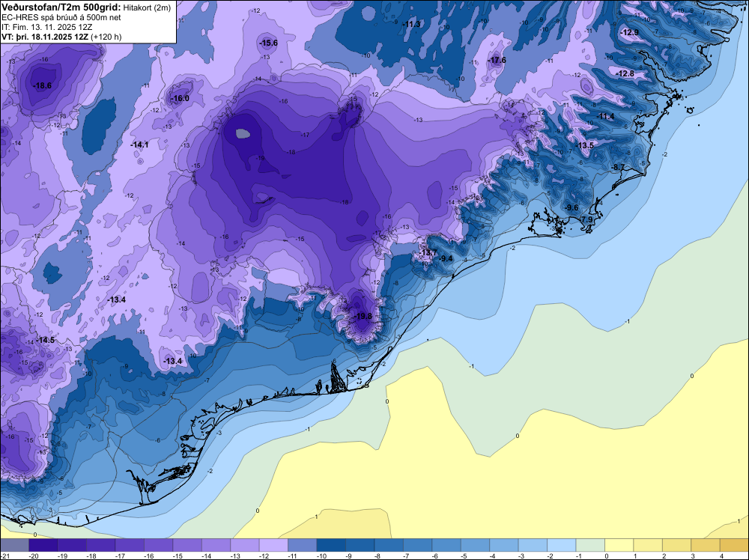The height and width of the screenshot is (560, 749).
Task: Click the -15.6 temperature value
Action: click(x=268, y=43)
